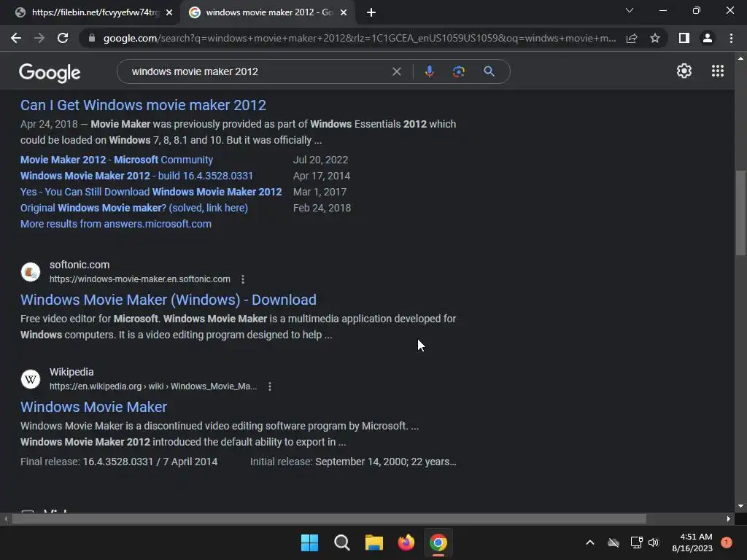
Task: Focus the address bar URL
Action: tap(360, 38)
